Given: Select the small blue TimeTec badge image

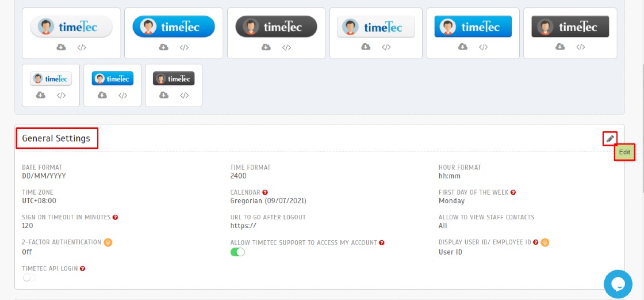Looking at the screenshot, I should click(113, 78).
